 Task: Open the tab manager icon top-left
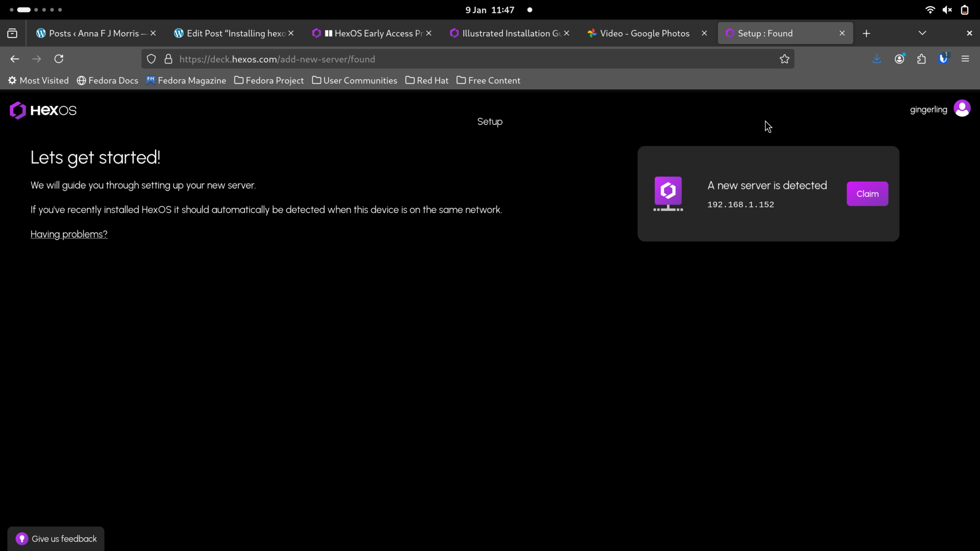[x=12, y=33]
